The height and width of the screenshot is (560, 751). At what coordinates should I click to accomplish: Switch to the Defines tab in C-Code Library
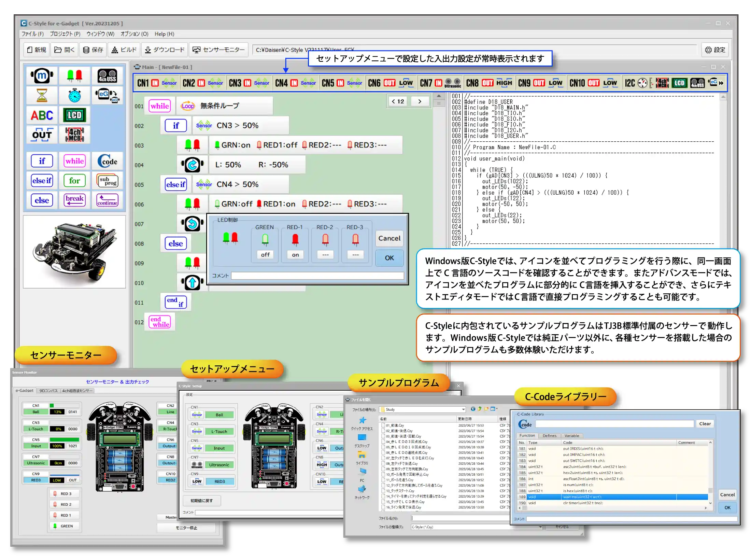click(x=550, y=436)
